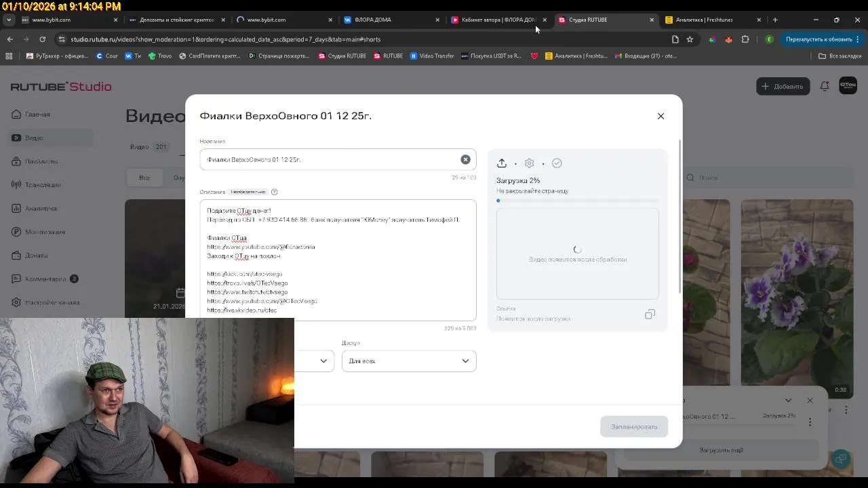Open the chat support widget icon
Screen dimensions: 868x488
[841, 459]
